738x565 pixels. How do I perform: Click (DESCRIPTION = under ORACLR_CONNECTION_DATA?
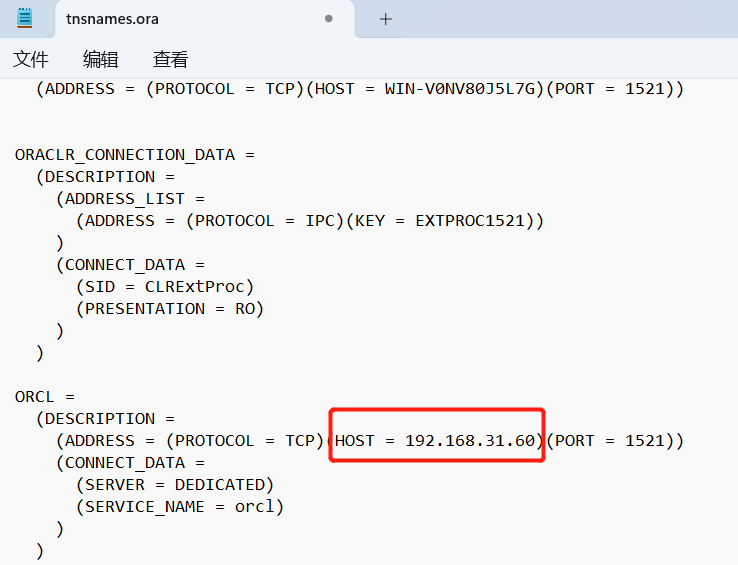(105, 177)
